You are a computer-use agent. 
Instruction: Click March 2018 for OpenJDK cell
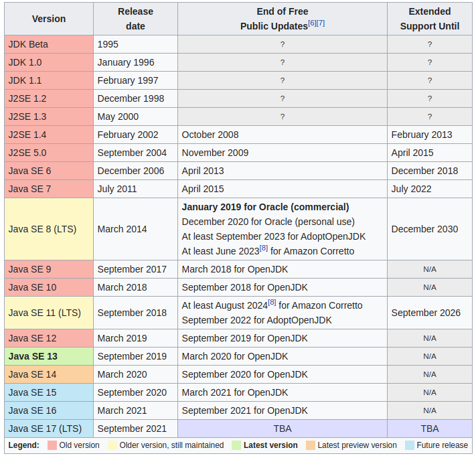[x=283, y=269]
